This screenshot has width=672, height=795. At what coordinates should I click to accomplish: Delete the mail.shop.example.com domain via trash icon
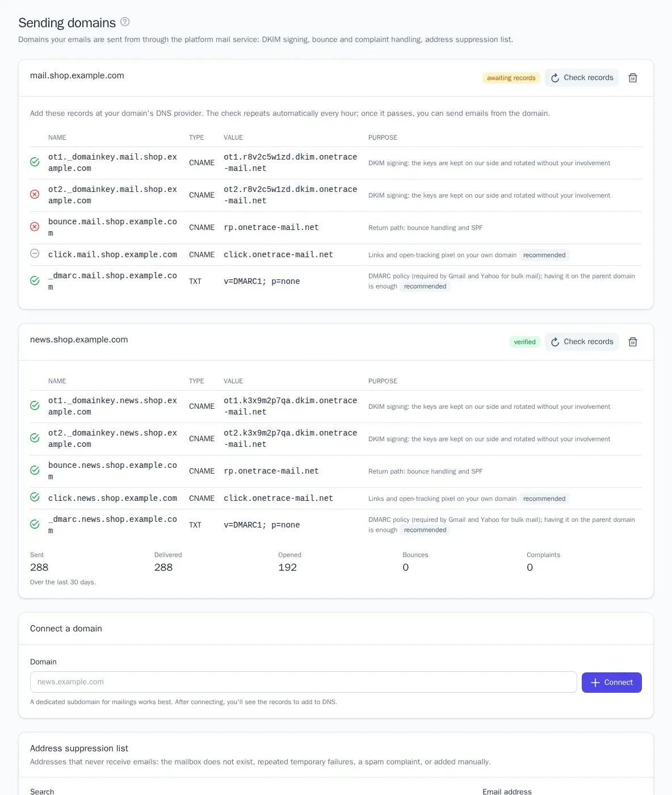[x=633, y=78]
